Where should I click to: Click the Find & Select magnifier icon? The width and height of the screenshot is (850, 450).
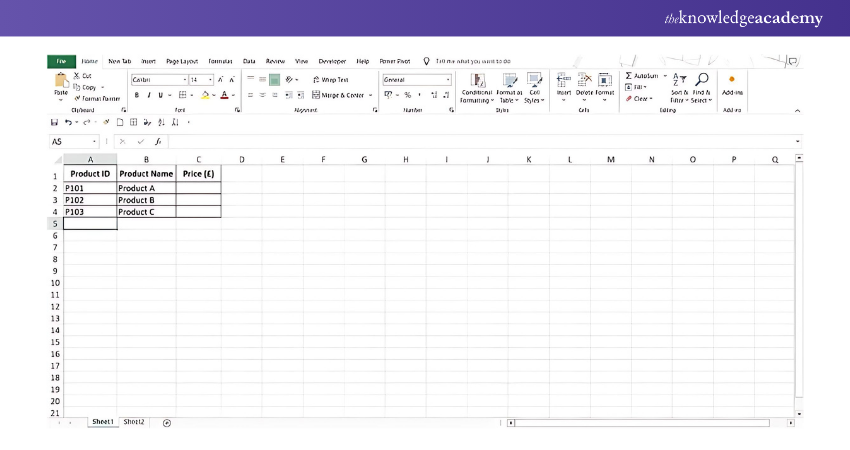pos(701,81)
